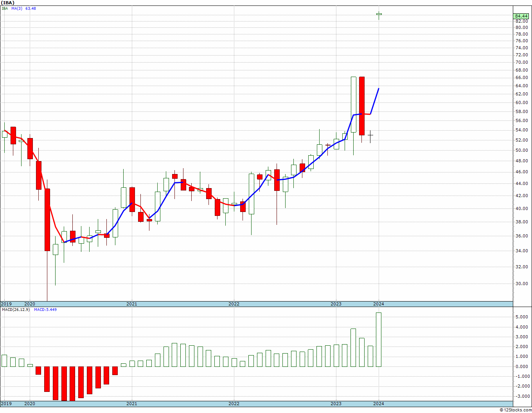Select the tall red 2023 candlestick

(362, 106)
